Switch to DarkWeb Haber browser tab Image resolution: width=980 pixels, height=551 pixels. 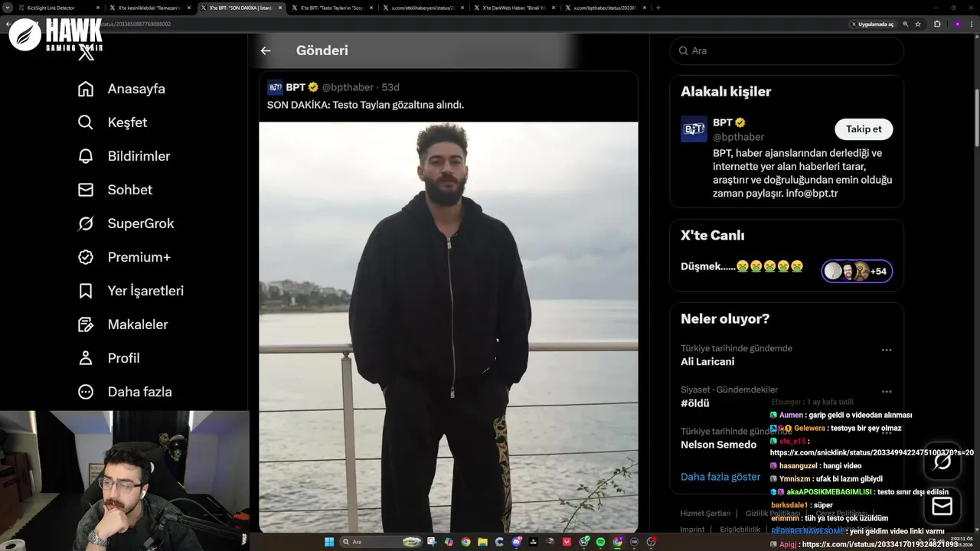[514, 8]
